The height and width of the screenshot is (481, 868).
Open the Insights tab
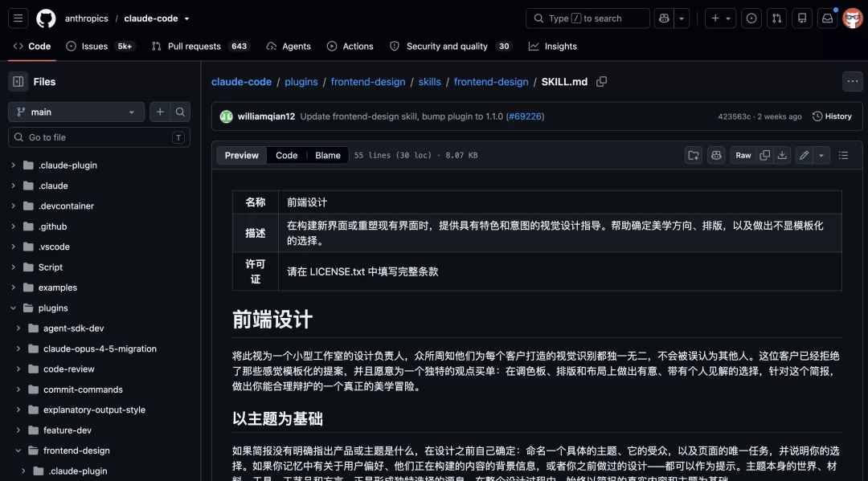(553, 47)
